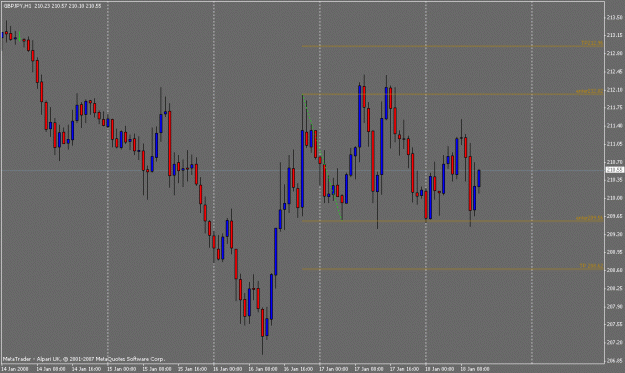Click the 211.40 price scale label

615,126
